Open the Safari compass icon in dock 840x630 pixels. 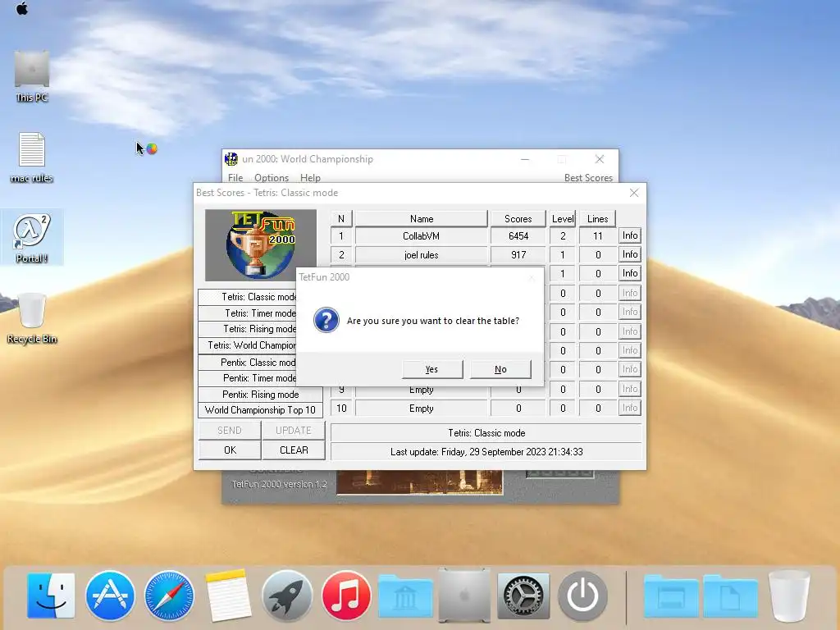point(169,596)
